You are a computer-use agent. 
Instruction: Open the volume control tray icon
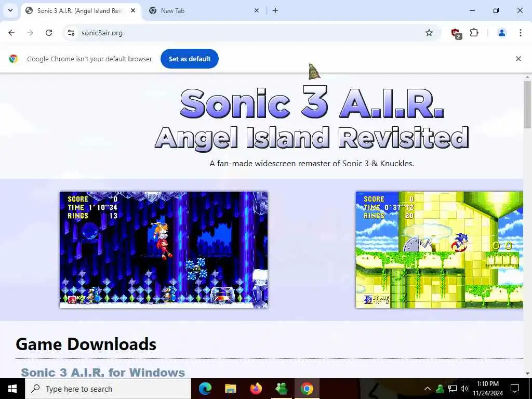[x=464, y=389]
